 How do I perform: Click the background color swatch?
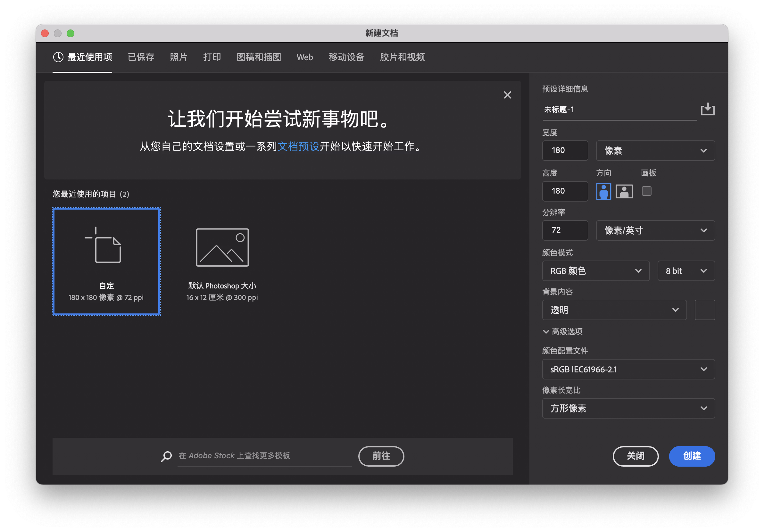point(704,310)
